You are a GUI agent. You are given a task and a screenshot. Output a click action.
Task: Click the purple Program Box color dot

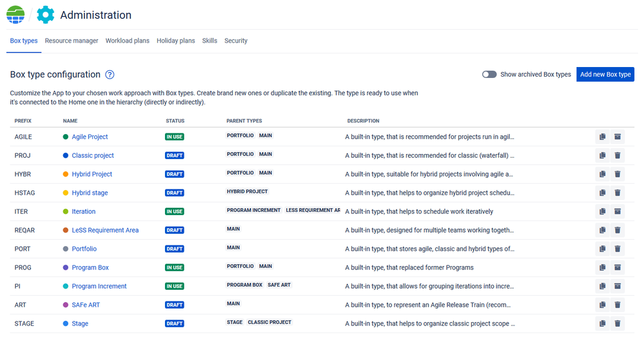point(65,267)
